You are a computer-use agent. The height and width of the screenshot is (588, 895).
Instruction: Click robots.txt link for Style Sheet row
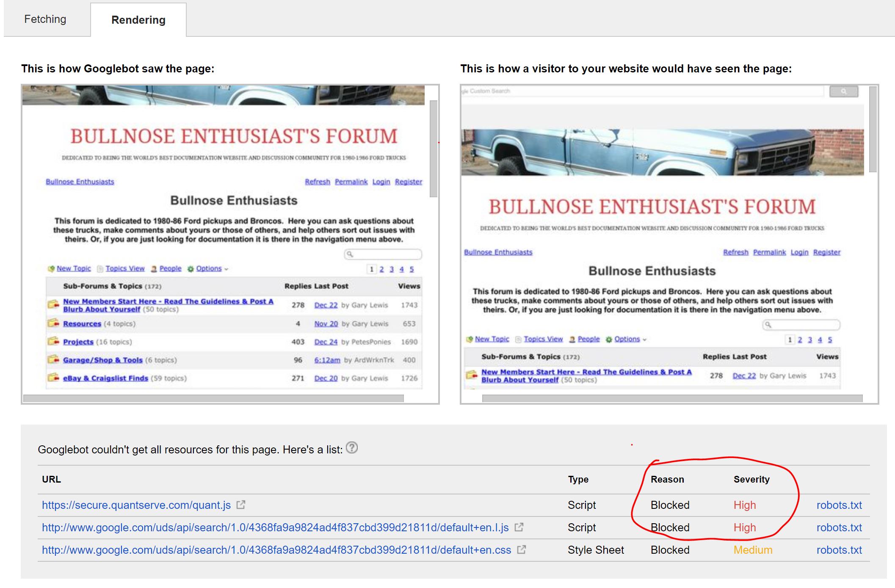coord(839,550)
